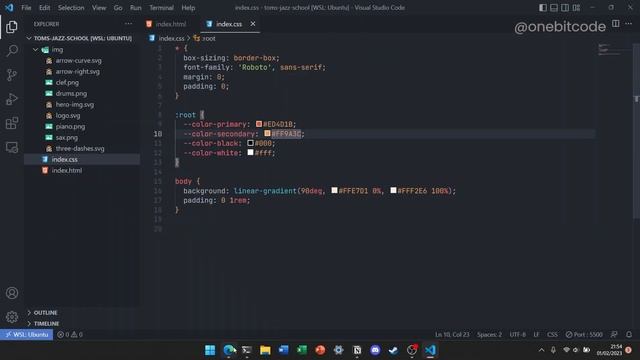
Task: Change indentation Spaces: 2
Action: (x=489, y=334)
